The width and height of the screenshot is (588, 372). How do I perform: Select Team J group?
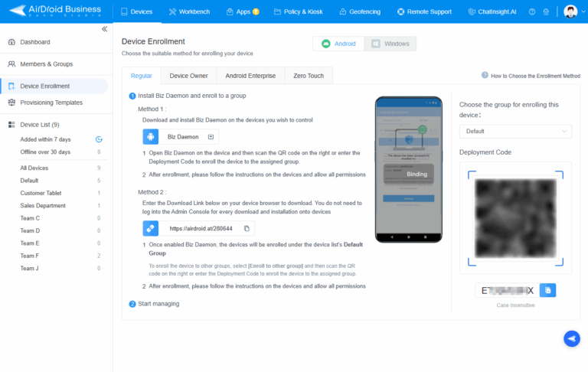click(29, 269)
